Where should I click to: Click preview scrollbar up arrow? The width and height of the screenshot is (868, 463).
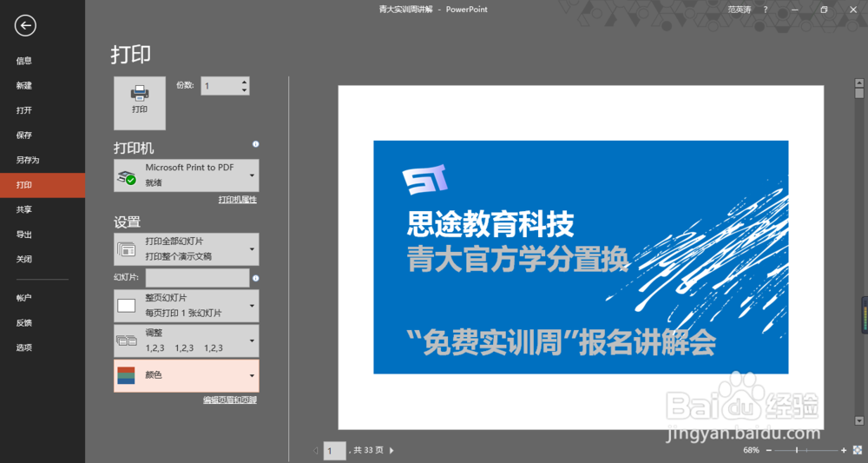(x=859, y=83)
